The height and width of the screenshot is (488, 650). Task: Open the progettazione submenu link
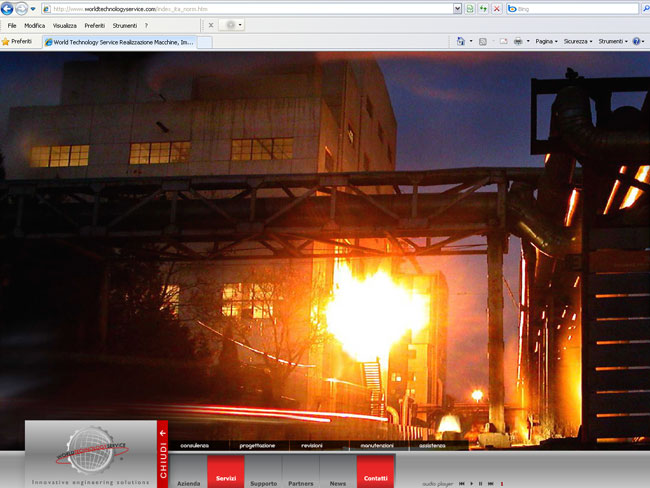coord(257,446)
